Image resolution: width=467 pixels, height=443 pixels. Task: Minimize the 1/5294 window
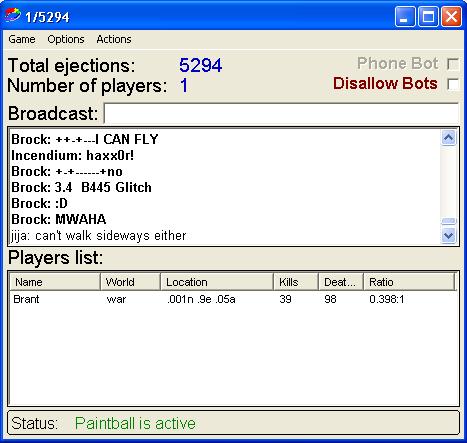405,16
